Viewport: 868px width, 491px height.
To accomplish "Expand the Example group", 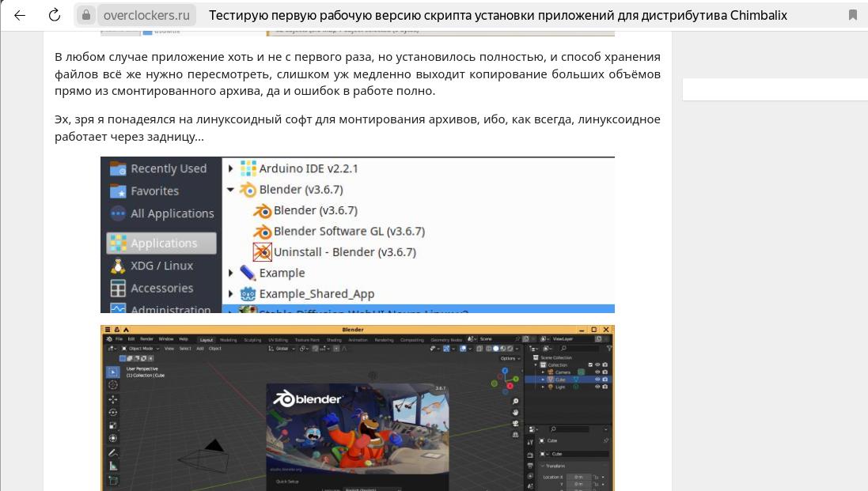I will pos(231,273).
